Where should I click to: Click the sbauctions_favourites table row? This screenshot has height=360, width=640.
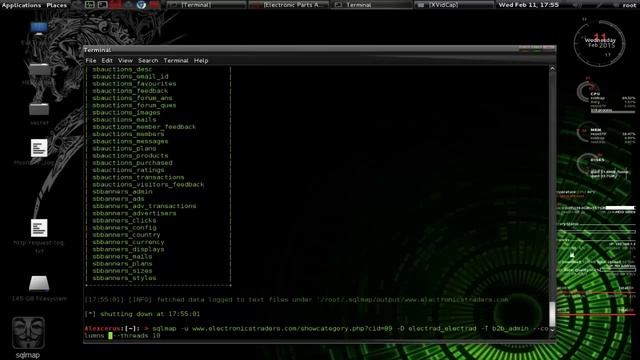(x=134, y=84)
